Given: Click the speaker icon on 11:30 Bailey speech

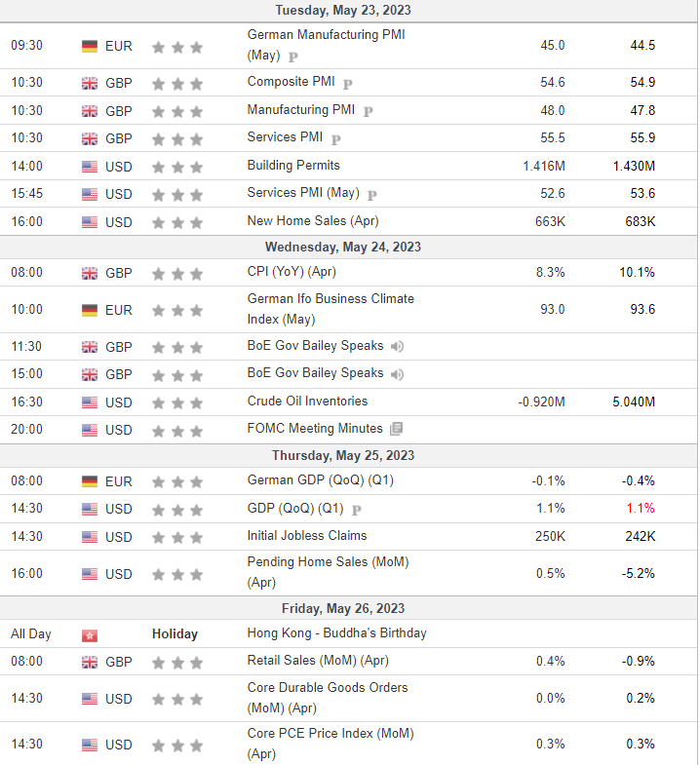Looking at the screenshot, I should click(x=397, y=346).
